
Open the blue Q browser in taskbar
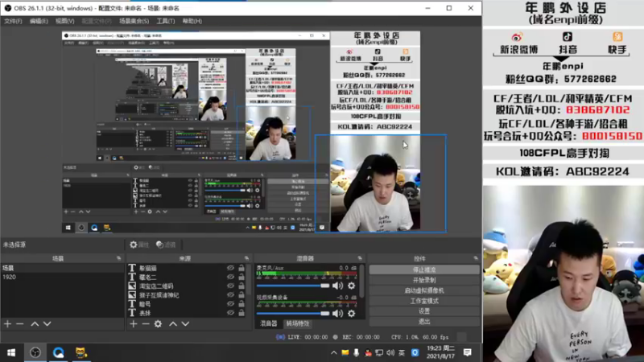tap(58, 352)
